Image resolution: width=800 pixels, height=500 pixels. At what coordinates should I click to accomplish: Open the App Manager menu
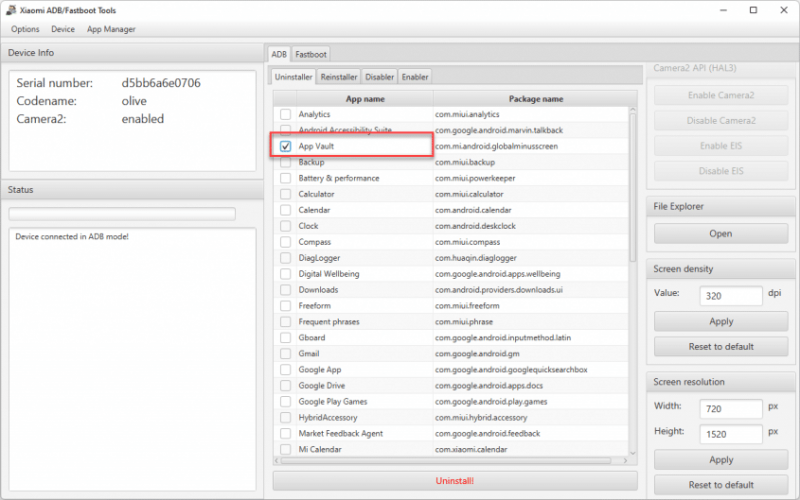[111, 29]
